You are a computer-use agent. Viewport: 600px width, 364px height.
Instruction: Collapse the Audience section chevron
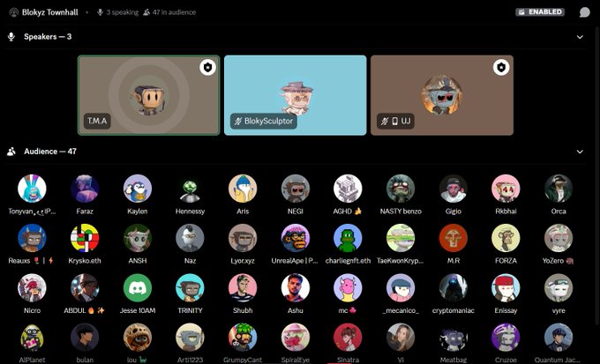pos(580,152)
